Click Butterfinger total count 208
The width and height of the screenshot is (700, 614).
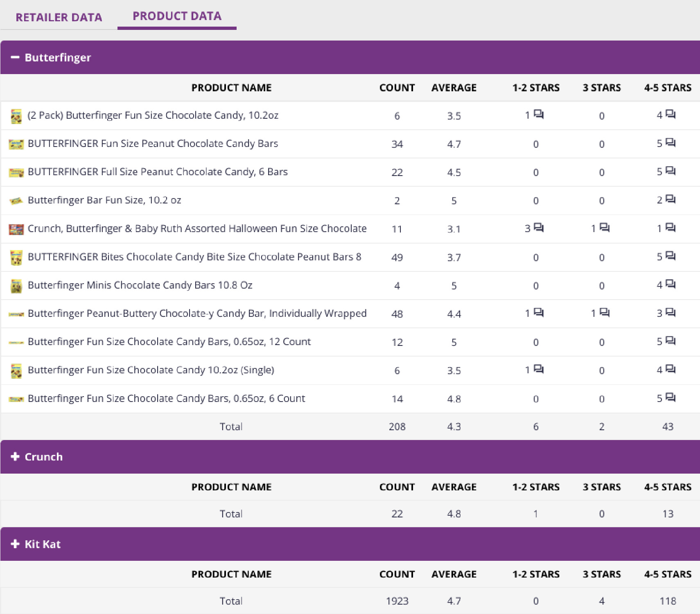coord(397,427)
